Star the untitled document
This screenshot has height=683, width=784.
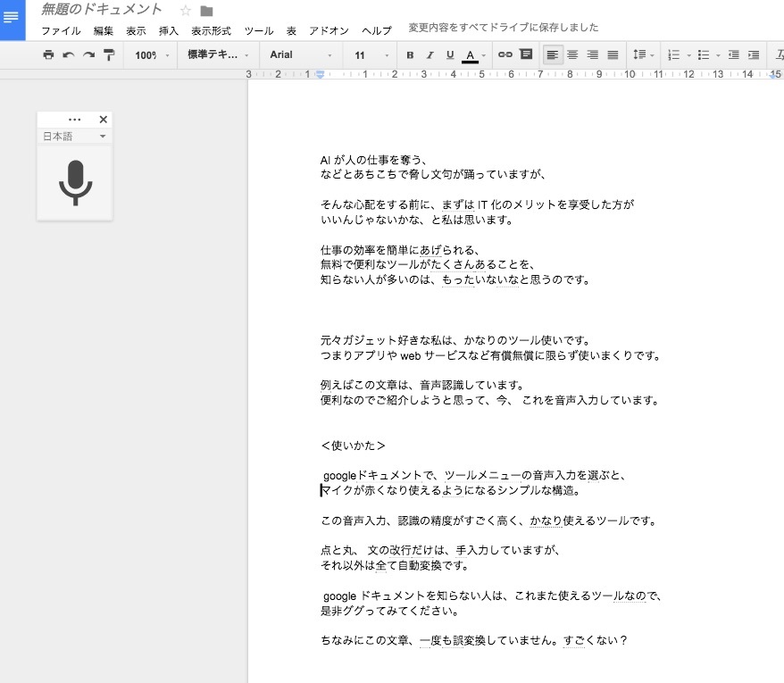click(186, 11)
